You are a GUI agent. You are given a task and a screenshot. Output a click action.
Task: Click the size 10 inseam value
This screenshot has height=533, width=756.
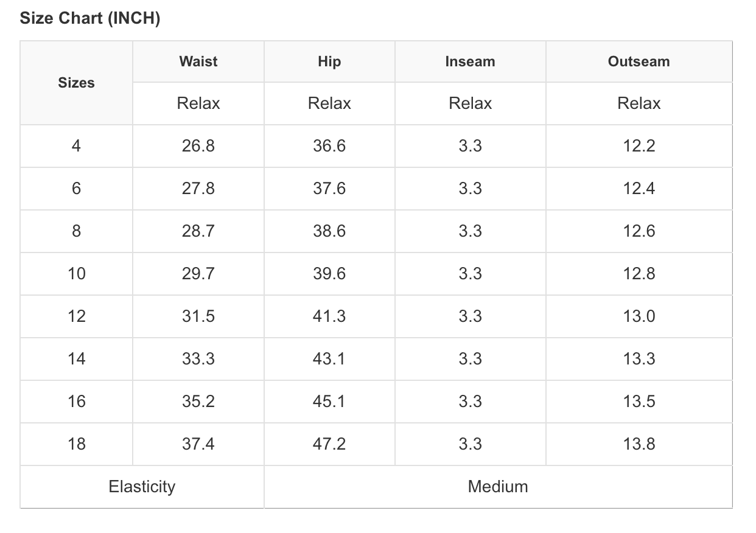pos(470,274)
